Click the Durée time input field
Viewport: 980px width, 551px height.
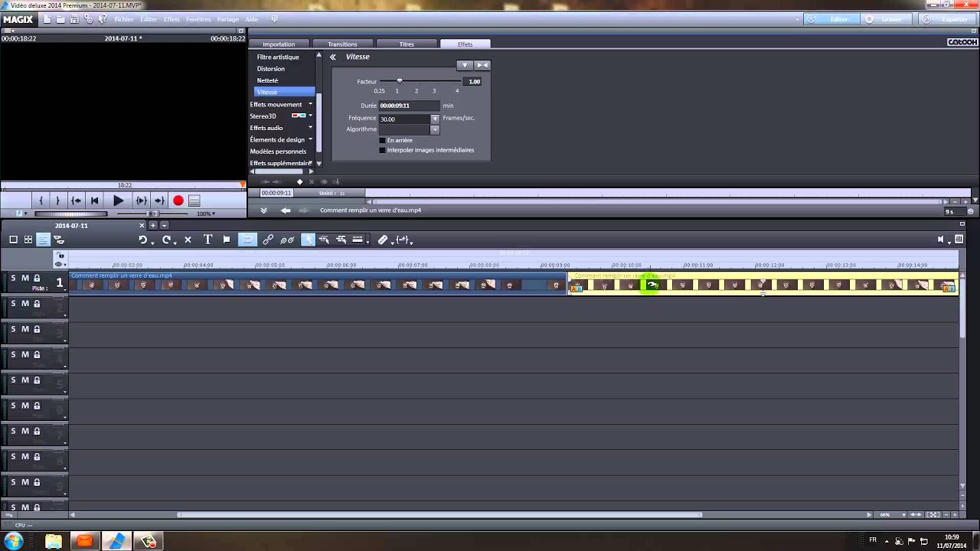409,106
